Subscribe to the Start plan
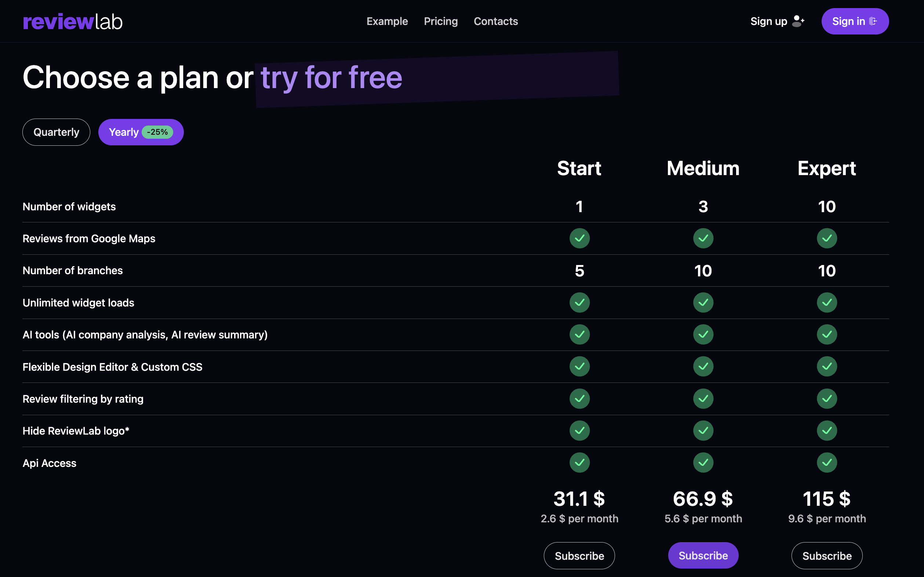The height and width of the screenshot is (577, 924). (579, 556)
